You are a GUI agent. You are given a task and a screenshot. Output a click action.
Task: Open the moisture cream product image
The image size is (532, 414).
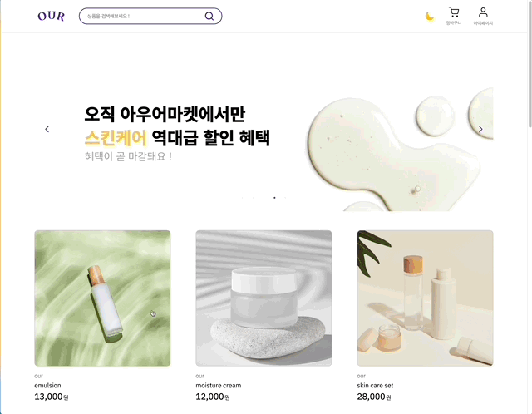(264, 298)
